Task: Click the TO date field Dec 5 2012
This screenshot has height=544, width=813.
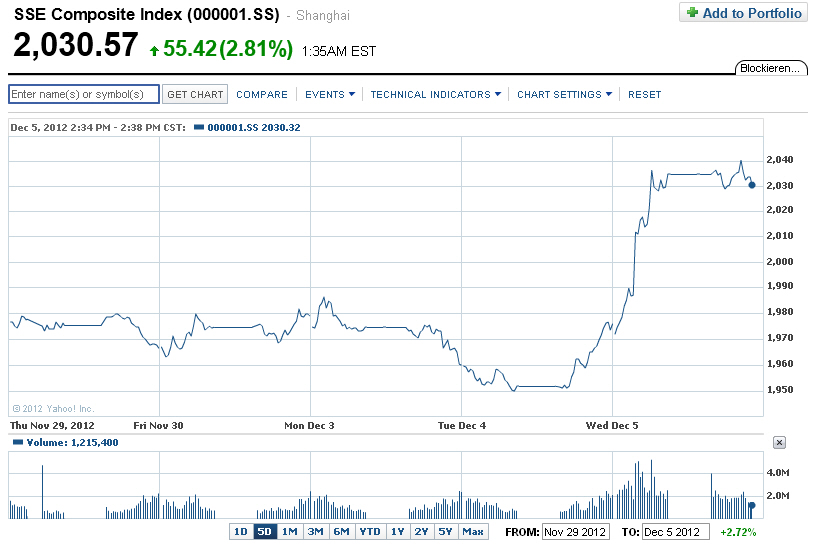Action: (x=676, y=532)
